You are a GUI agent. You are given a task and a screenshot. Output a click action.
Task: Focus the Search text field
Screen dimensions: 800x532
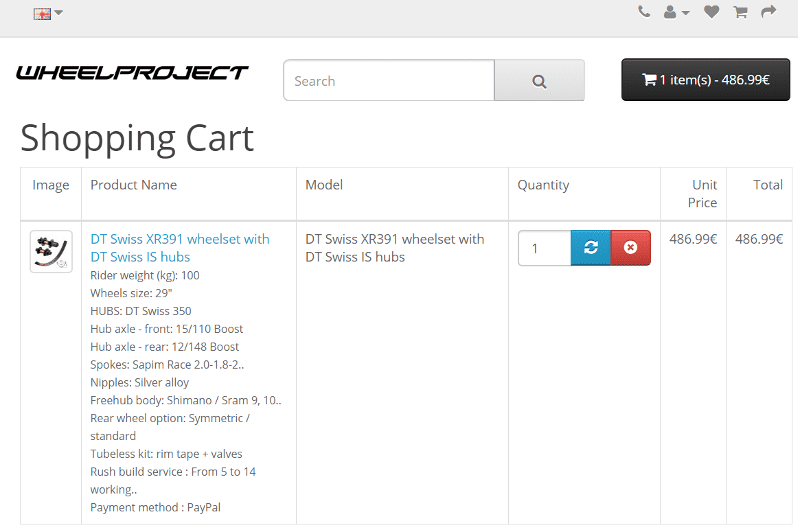click(x=389, y=81)
